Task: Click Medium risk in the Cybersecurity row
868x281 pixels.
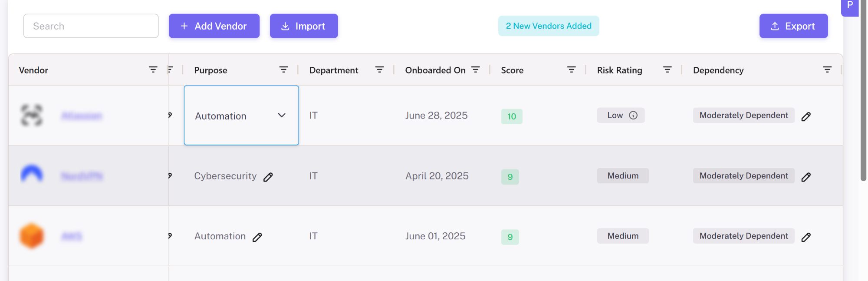Action: point(623,175)
